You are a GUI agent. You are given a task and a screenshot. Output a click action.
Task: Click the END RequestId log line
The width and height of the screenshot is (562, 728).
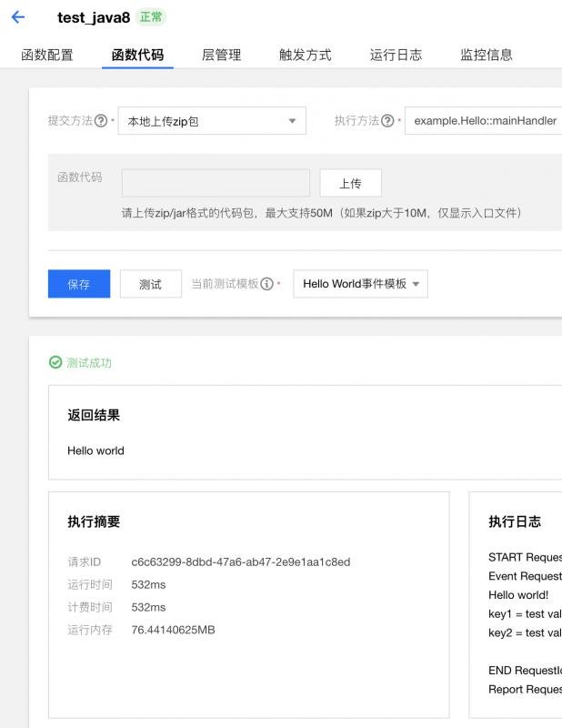525,671
